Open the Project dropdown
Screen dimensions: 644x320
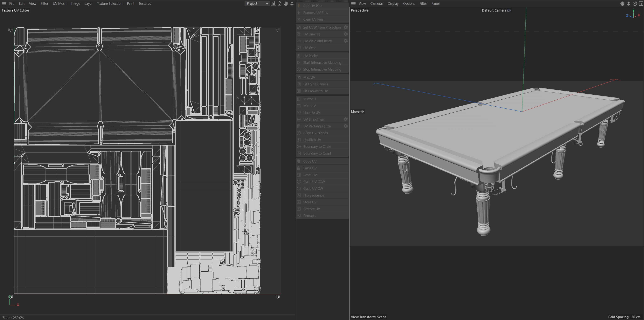pyautogui.click(x=257, y=3)
